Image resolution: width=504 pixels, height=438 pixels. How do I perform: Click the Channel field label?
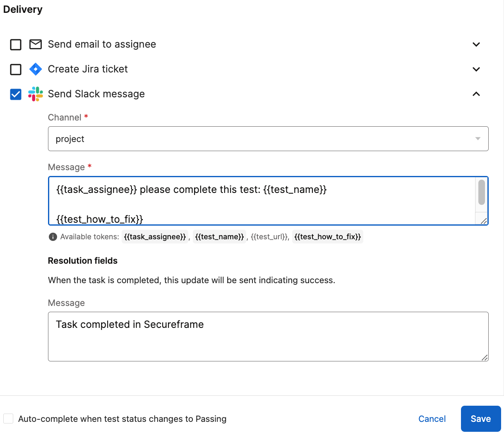[x=65, y=118]
